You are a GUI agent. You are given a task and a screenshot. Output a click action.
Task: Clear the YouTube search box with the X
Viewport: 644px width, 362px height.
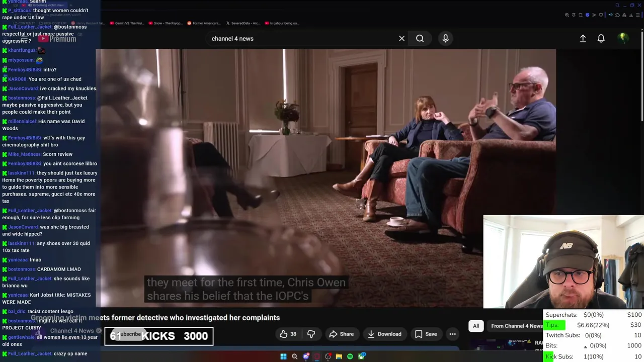pyautogui.click(x=401, y=38)
